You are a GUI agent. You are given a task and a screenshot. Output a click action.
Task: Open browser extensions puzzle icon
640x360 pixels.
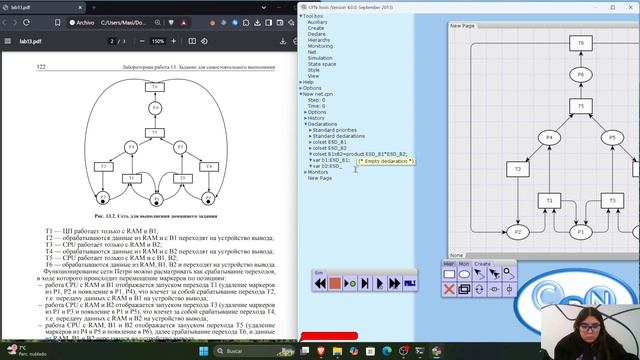pos(246,22)
